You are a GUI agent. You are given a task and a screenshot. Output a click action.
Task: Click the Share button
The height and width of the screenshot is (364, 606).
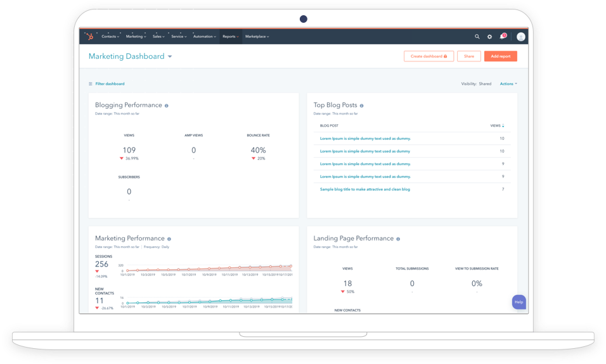(468, 56)
